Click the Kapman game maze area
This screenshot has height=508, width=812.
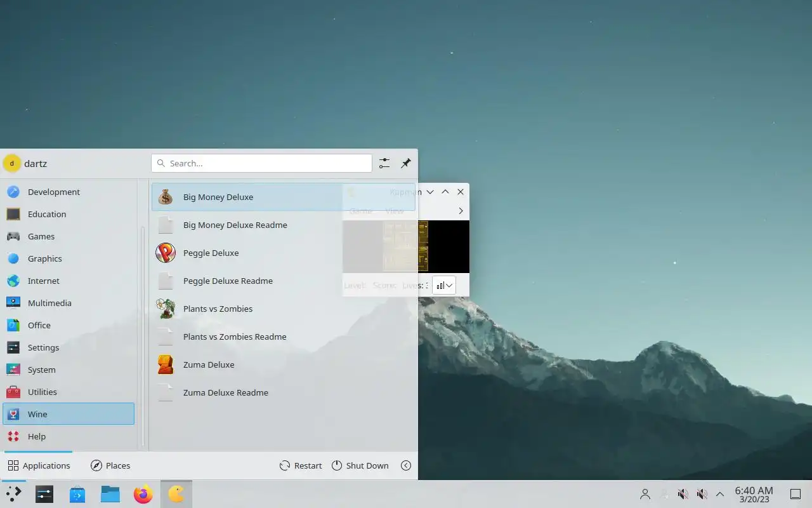point(406,246)
